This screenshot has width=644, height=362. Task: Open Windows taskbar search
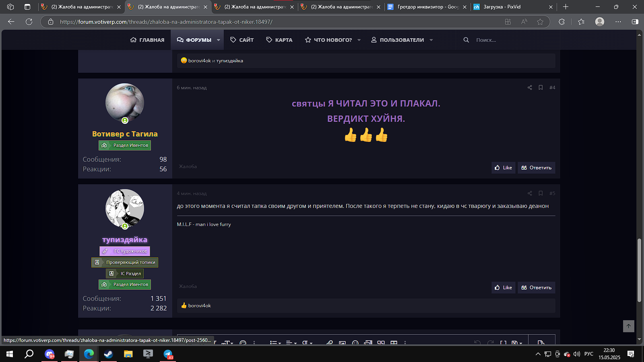pyautogui.click(x=29, y=354)
